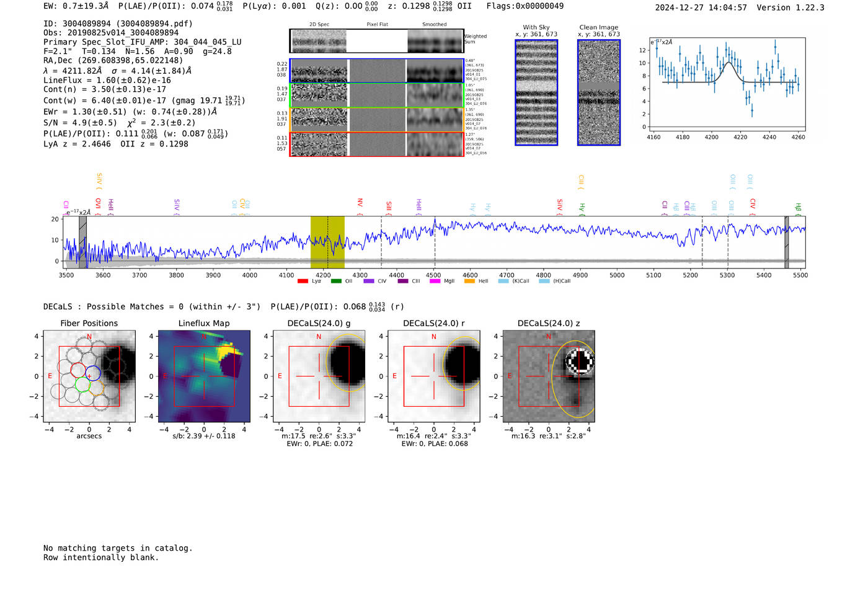Click the red-bordered 2D spectrum row
Image resolution: width=868 pixels, height=591 pixels.
(376, 144)
